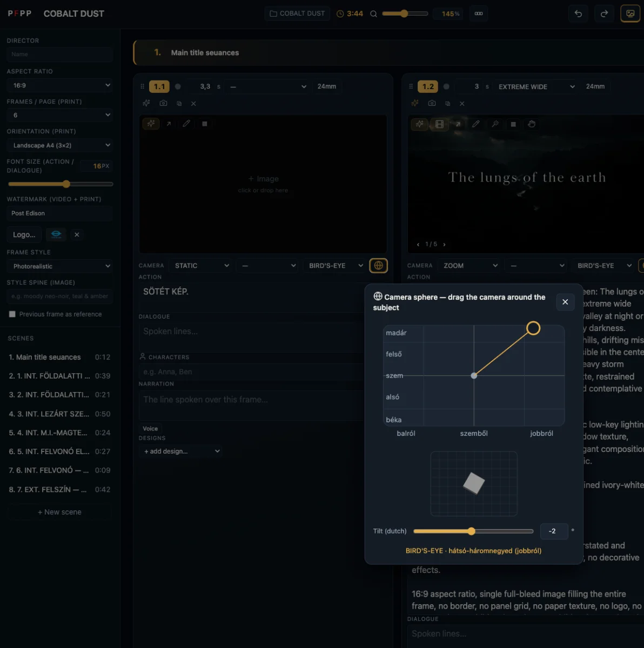Enable Previous frame as reference checkbox
644x648 pixels.
click(x=12, y=314)
